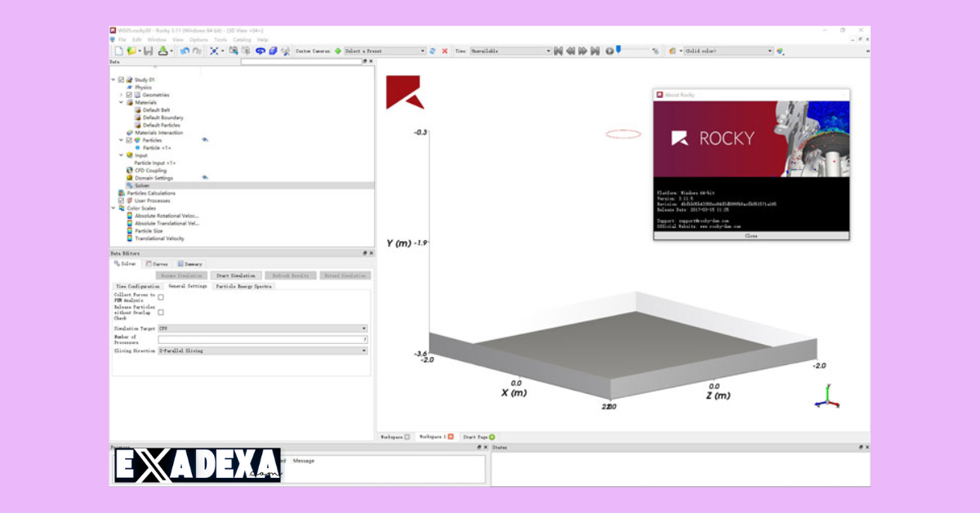Click the Physics item under Study 01
980x513 pixels.
[142, 87]
